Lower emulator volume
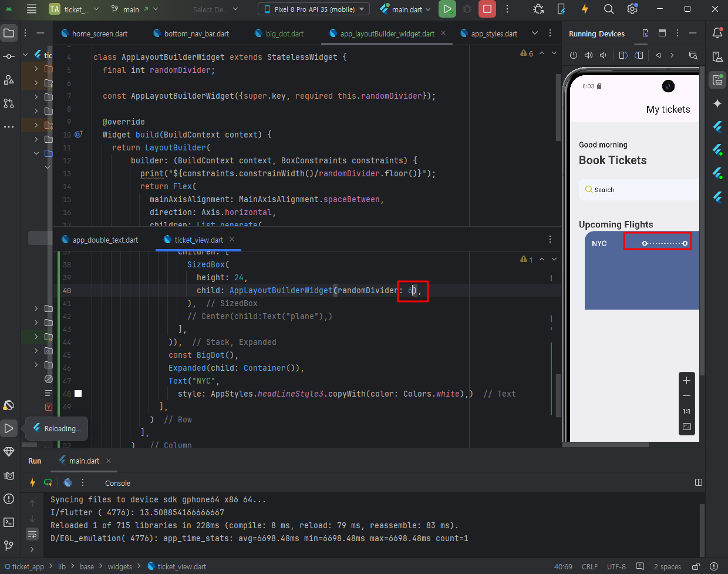Screen dimensions: 728x574 [603, 55]
